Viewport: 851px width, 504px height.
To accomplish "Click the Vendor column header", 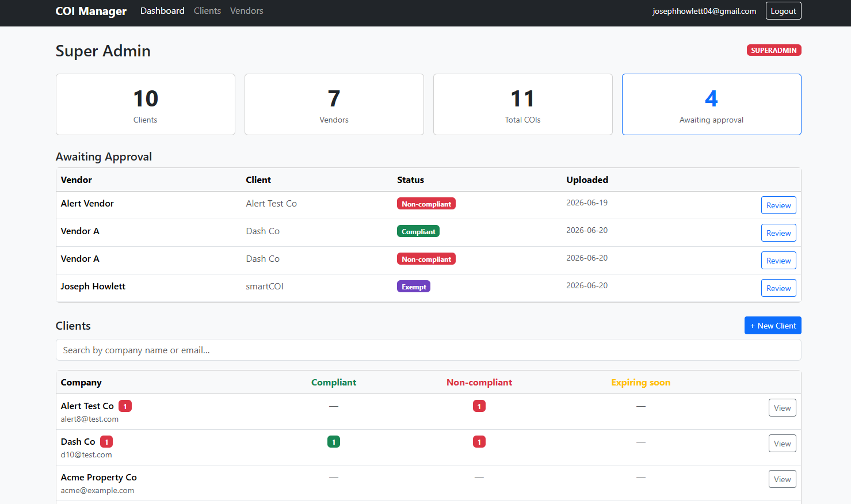I will [x=77, y=180].
